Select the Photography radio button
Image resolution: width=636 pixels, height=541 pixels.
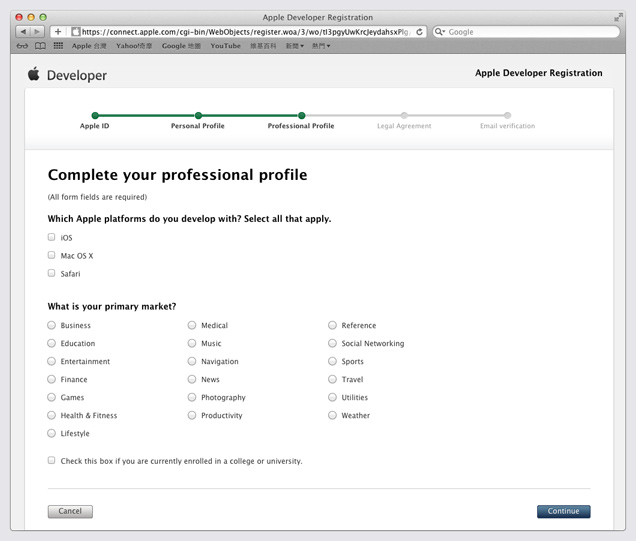192,397
